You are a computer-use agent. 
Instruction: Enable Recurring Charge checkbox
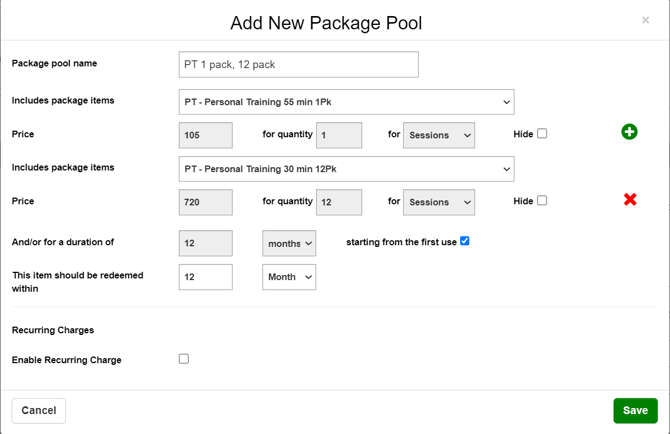[184, 359]
